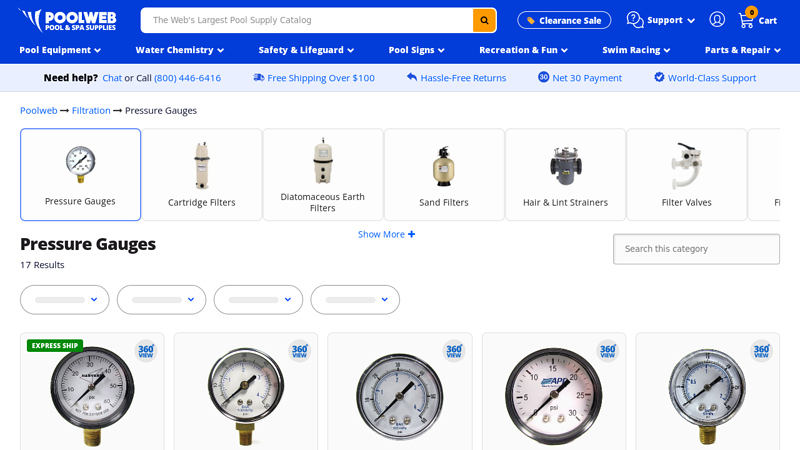Open the Free Shipping Over $100 link
Viewport: 800px width, 450px height.
point(321,78)
